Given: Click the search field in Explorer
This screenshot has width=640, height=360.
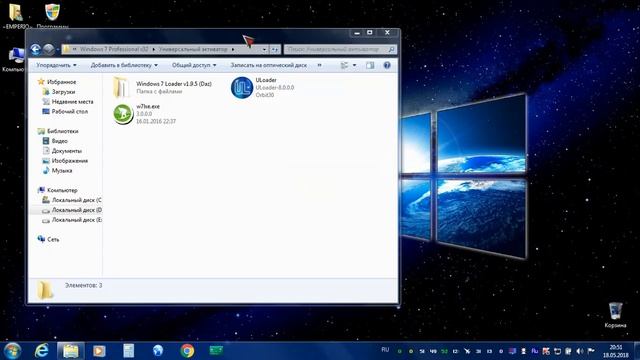Looking at the screenshot, I should pos(340,49).
